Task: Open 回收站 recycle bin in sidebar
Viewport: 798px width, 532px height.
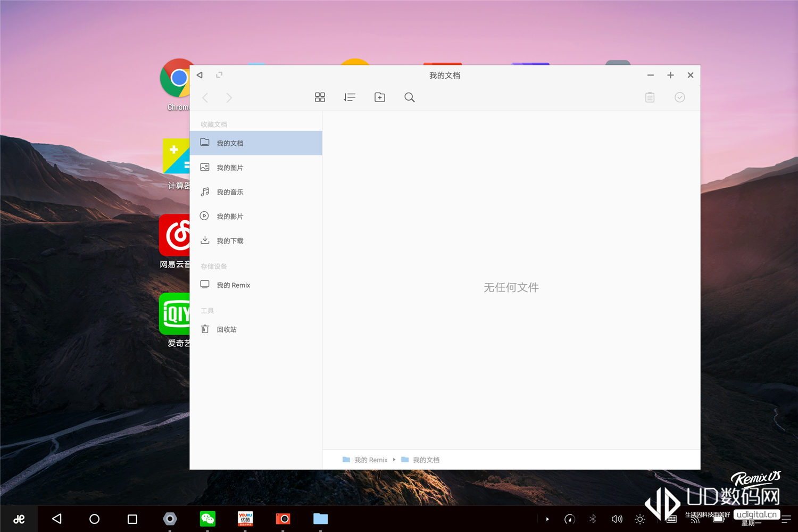Action: click(x=256, y=329)
